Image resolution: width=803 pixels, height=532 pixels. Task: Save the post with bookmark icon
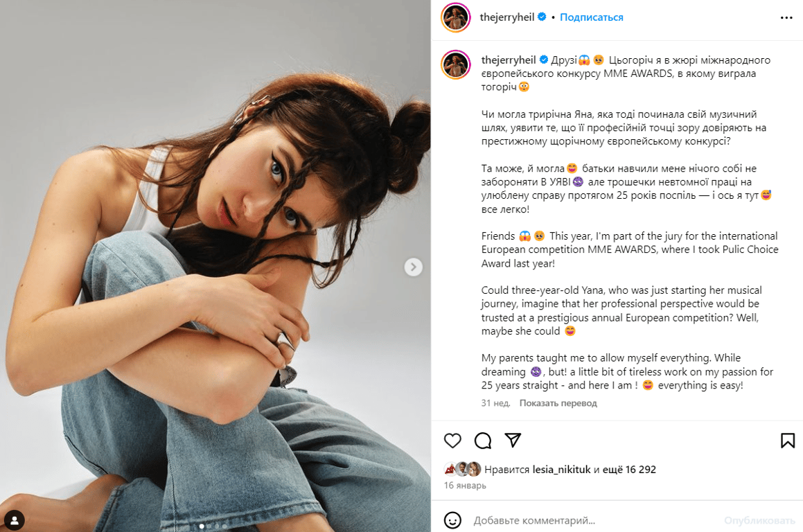click(x=787, y=441)
